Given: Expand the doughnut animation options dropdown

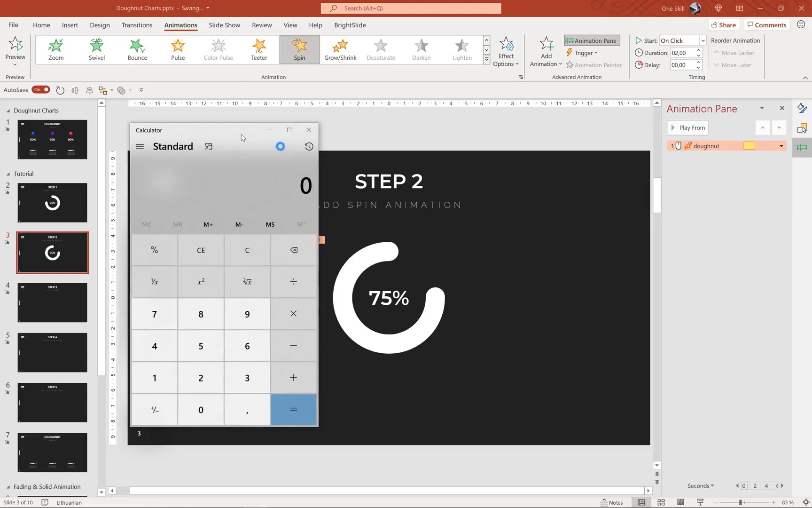Looking at the screenshot, I should tap(781, 146).
